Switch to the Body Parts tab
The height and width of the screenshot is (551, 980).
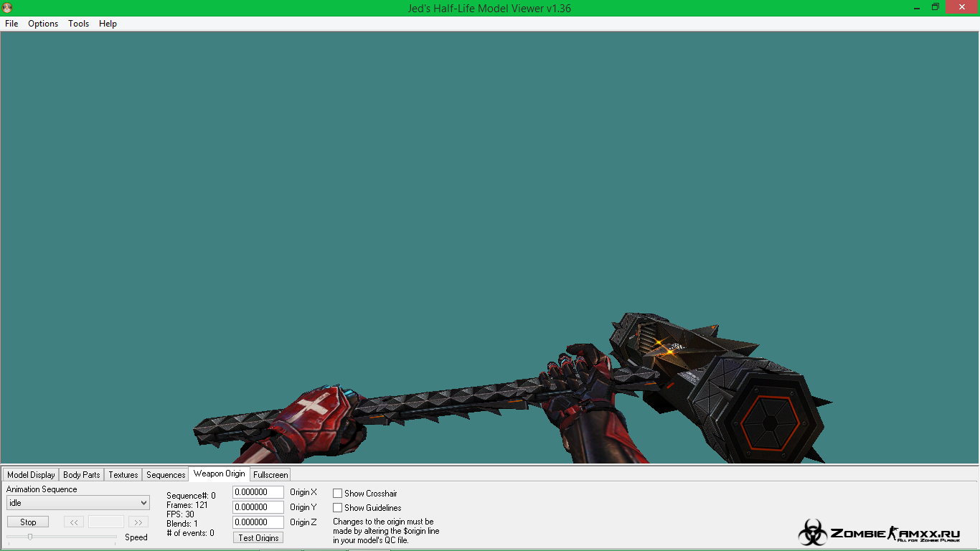click(82, 475)
